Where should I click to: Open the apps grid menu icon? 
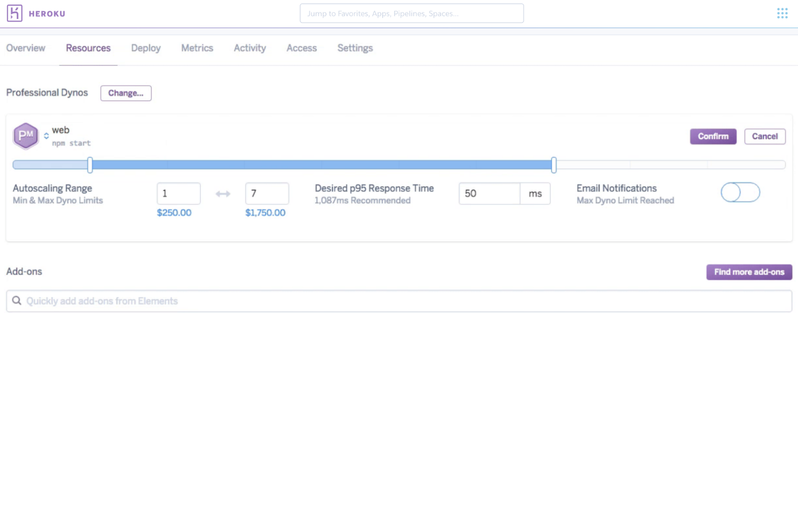pos(782,13)
